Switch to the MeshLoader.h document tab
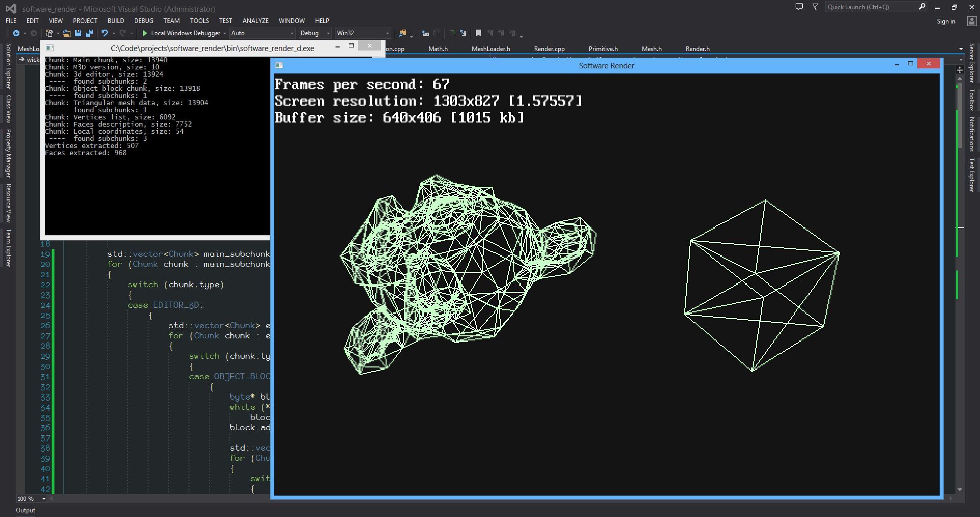The image size is (980, 517). [491, 49]
